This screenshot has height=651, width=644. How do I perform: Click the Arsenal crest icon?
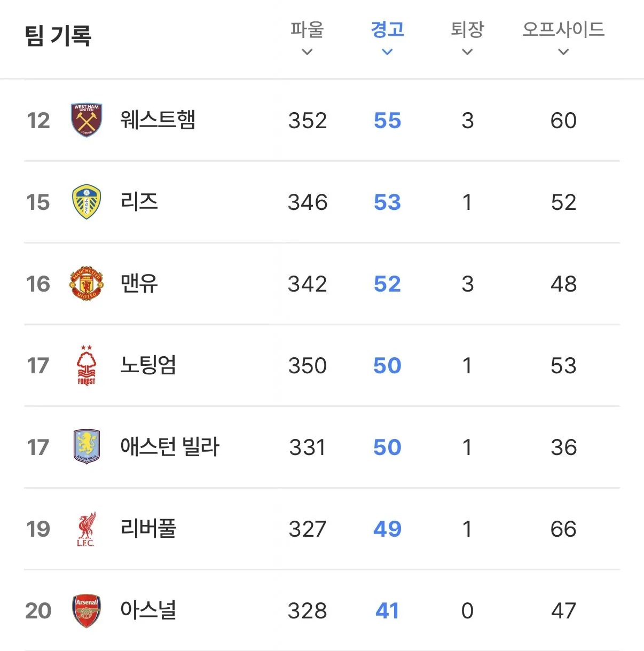(87, 610)
